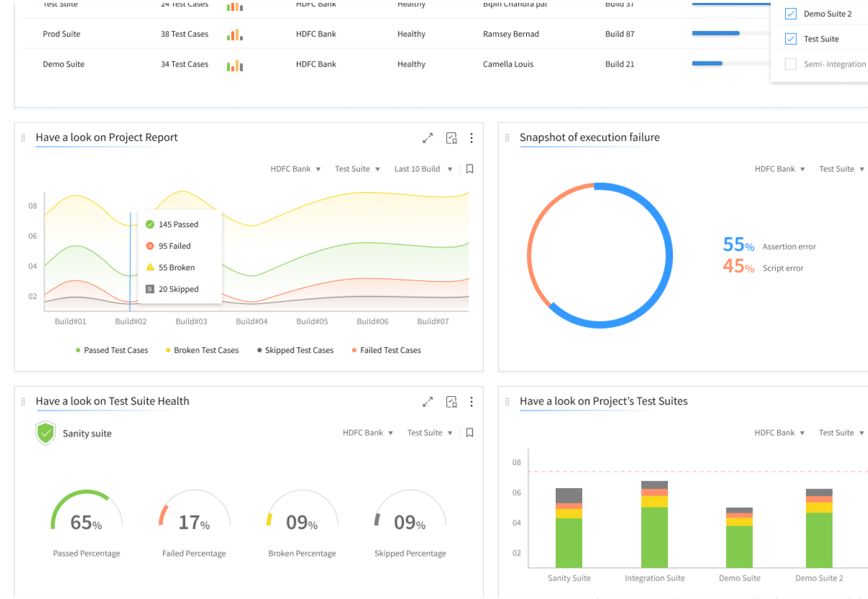Open Test Suite dropdown in Test Suite Health

click(x=430, y=433)
